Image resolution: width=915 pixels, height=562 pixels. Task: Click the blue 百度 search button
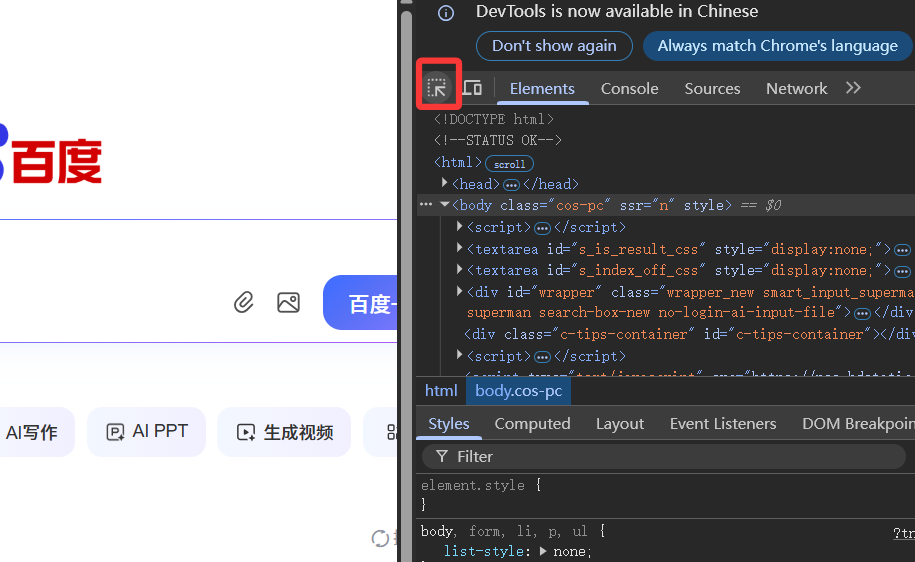pyautogui.click(x=361, y=302)
